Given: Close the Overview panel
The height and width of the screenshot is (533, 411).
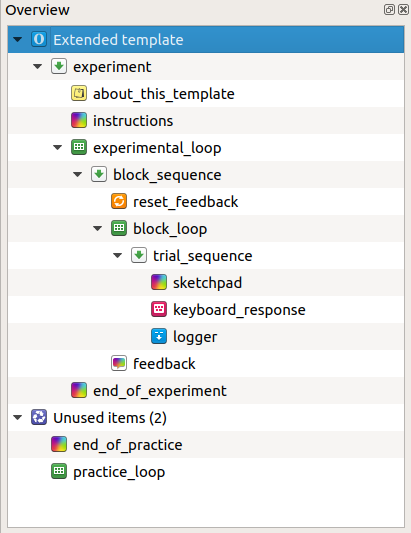Looking at the screenshot, I should click(x=404, y=10).
